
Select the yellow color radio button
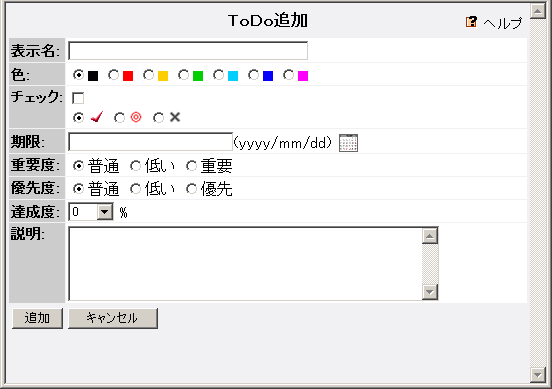pyautogui.click(x=148, y=75)
